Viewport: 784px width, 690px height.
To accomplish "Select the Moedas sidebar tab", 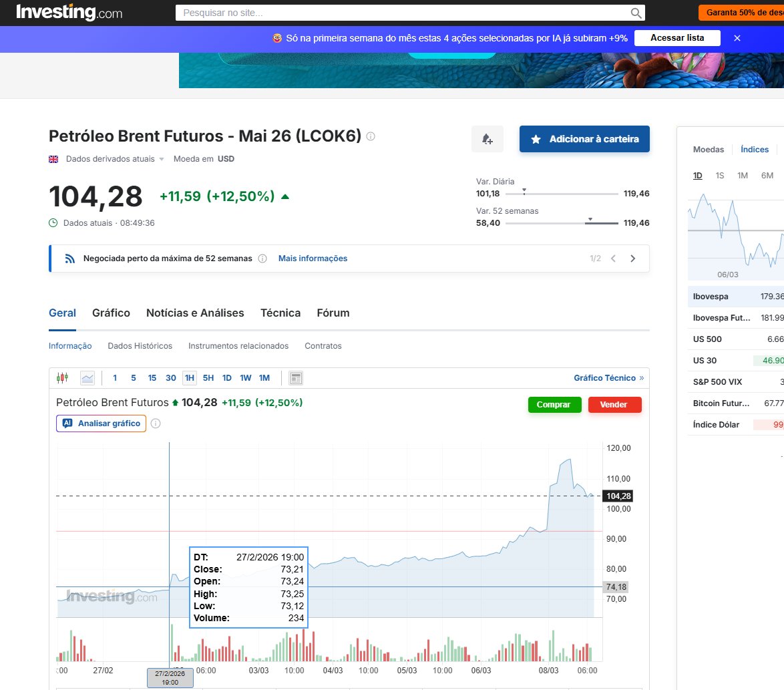I will click(x=709, y=150).
